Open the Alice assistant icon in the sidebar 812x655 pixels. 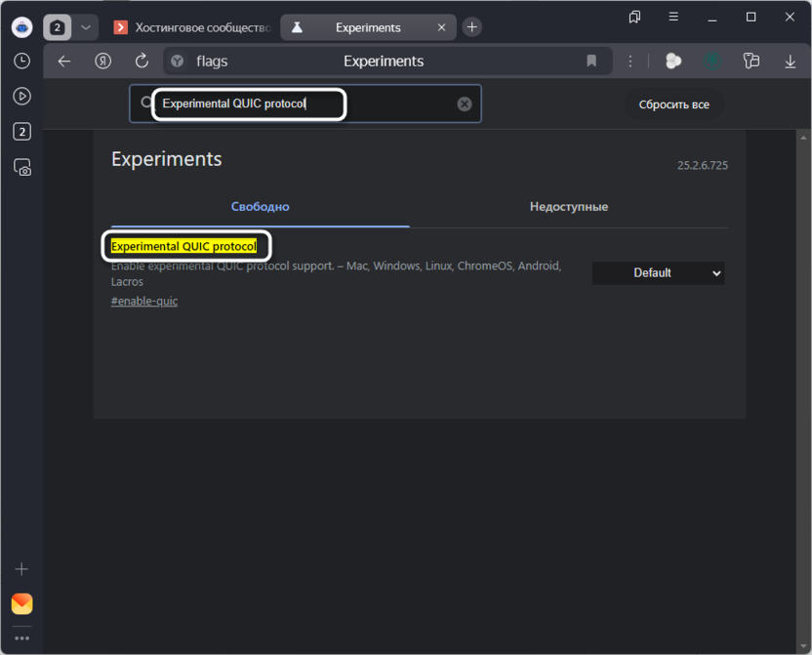[x=21, y=27]
